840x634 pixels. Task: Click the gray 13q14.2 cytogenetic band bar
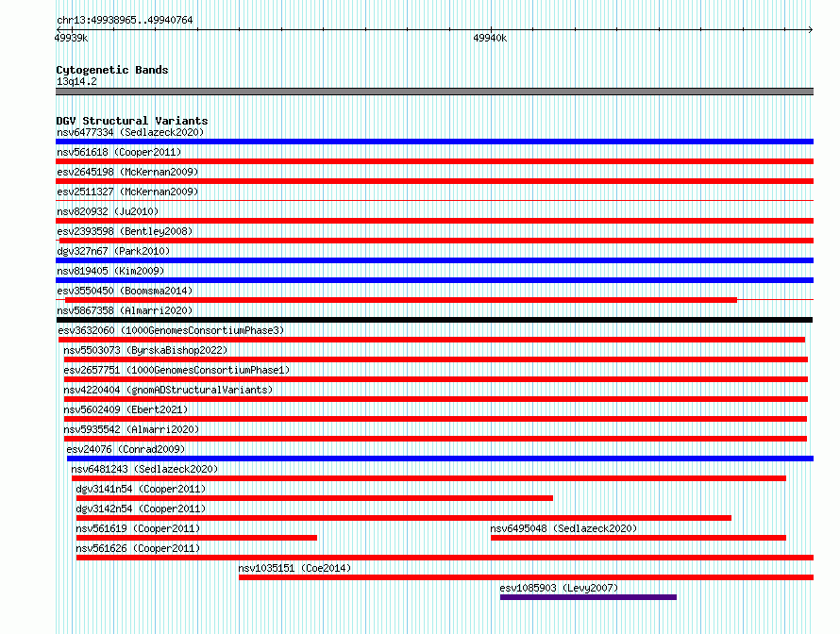pos(434,92)
